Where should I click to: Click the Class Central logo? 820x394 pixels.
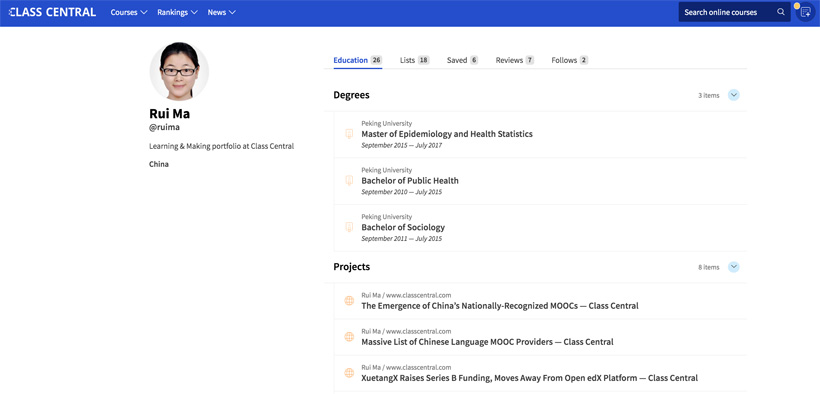pos(52,12)
